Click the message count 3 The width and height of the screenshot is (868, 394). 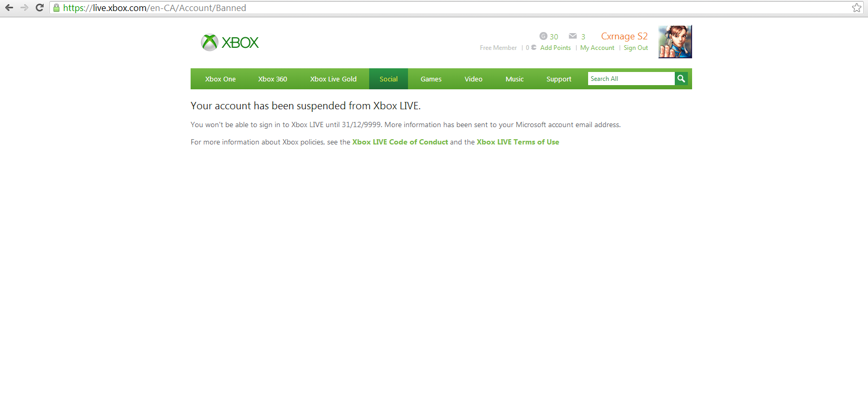583,37
